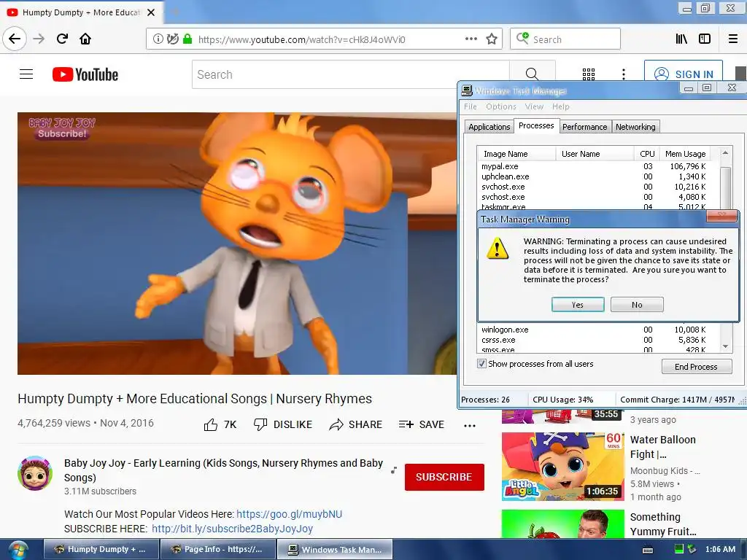
Task: Click the green secure padlock icon
Action: coord(187,39)
